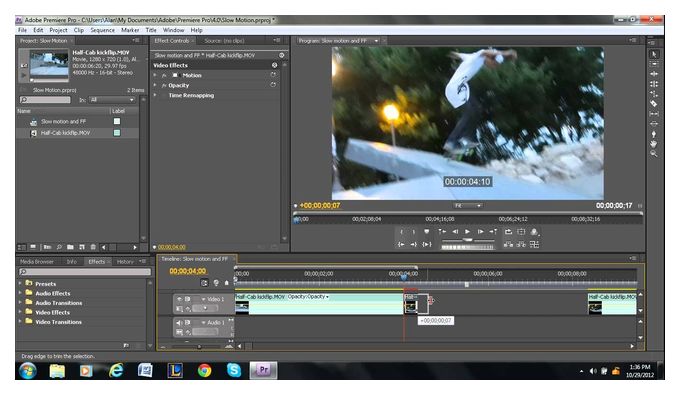Screen dimensions: 680x395
Task: Step back one frame in Program monitor
Action: click(x=455, y=232)
